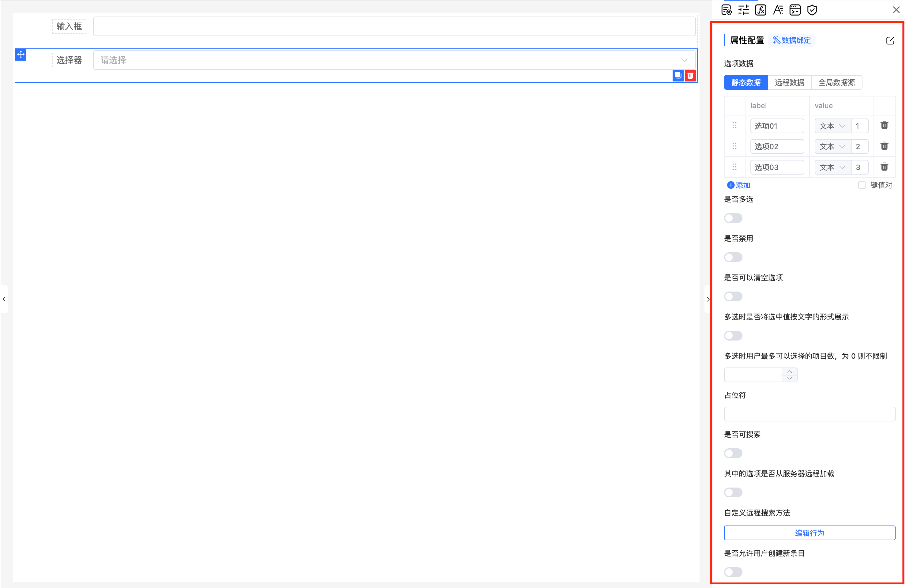Click the 编辑行为 button
The height and width of the screenshot is (588, 906).
point(809,533)
